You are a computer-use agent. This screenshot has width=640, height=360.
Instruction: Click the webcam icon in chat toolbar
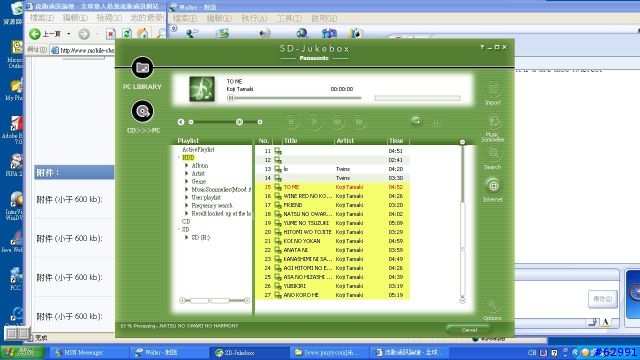(x=264, y=33)
